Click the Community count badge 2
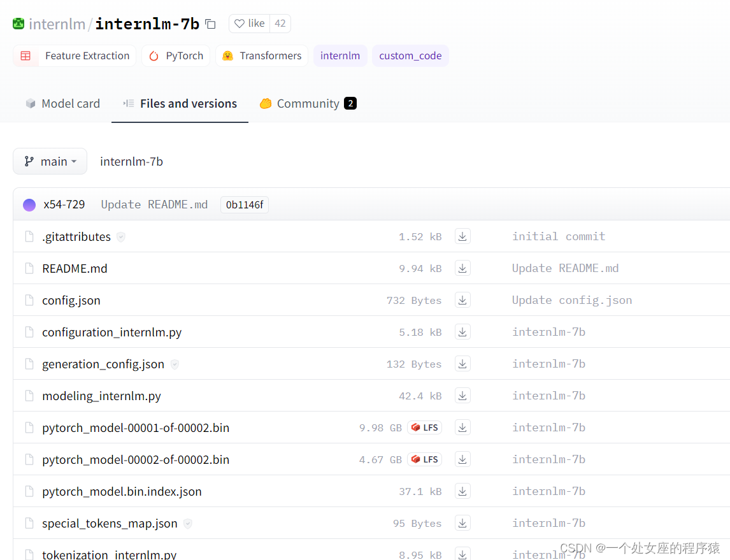 tap(350, 103)
